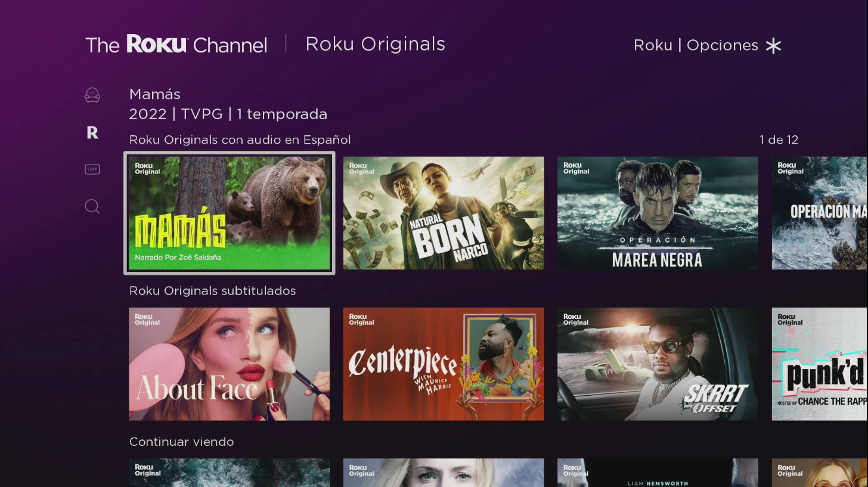Screen dimensions: 868x487
Task: Open first Continuar viendo ocean thumbnail
Action: tap(230, 473)
